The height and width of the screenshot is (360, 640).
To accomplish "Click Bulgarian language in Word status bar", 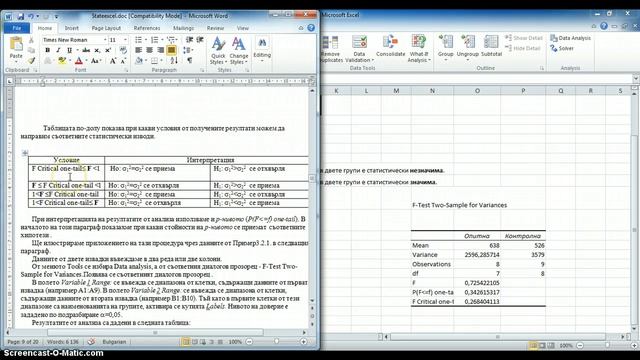I will tap(114, 342).
